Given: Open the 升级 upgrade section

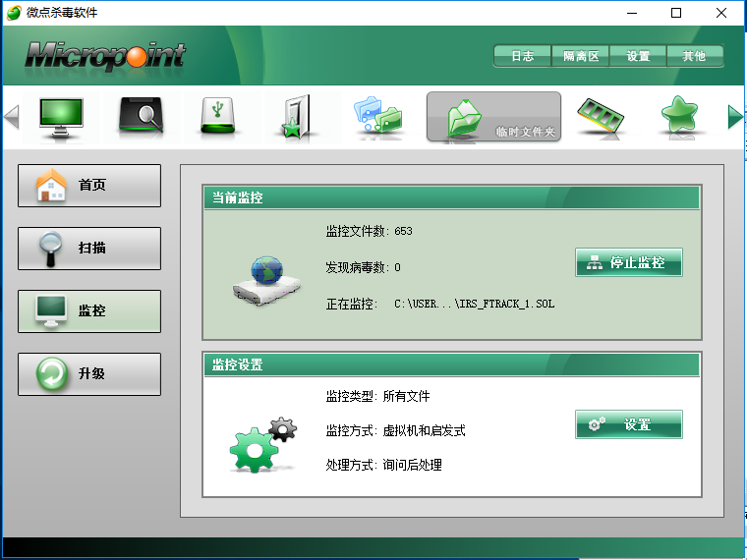Looking at the screenshot, I should pos(89,374).
